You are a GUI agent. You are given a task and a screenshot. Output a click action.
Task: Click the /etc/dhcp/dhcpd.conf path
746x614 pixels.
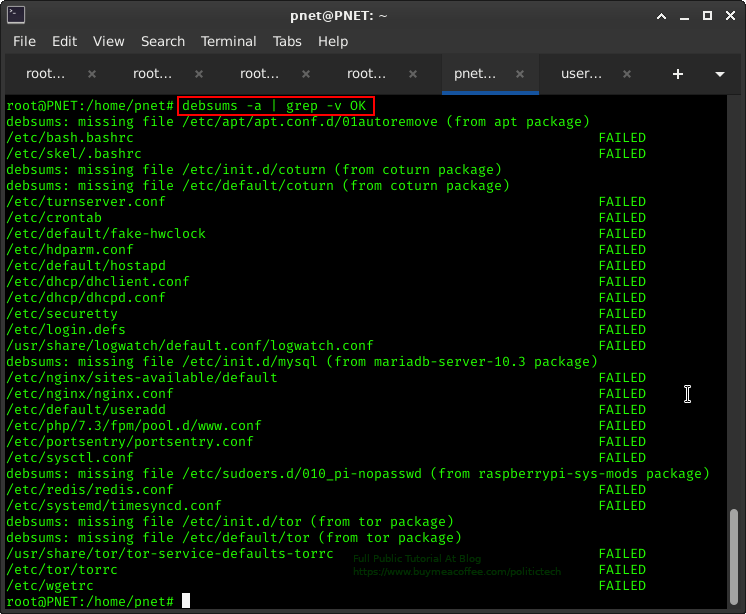(86, 298)
